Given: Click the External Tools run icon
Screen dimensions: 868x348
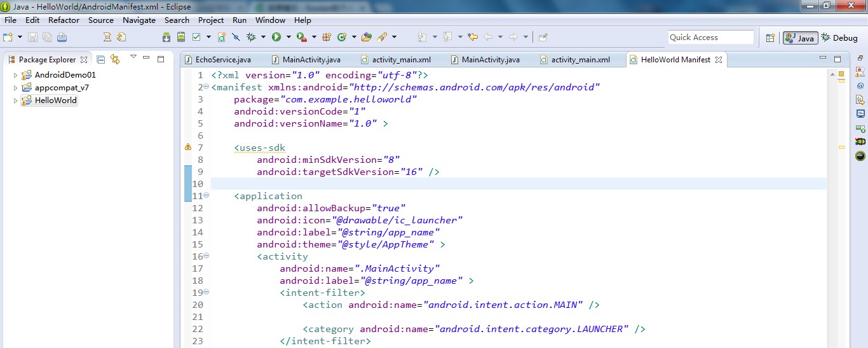Looking at the screenshot, I should (x=301, y=38).
